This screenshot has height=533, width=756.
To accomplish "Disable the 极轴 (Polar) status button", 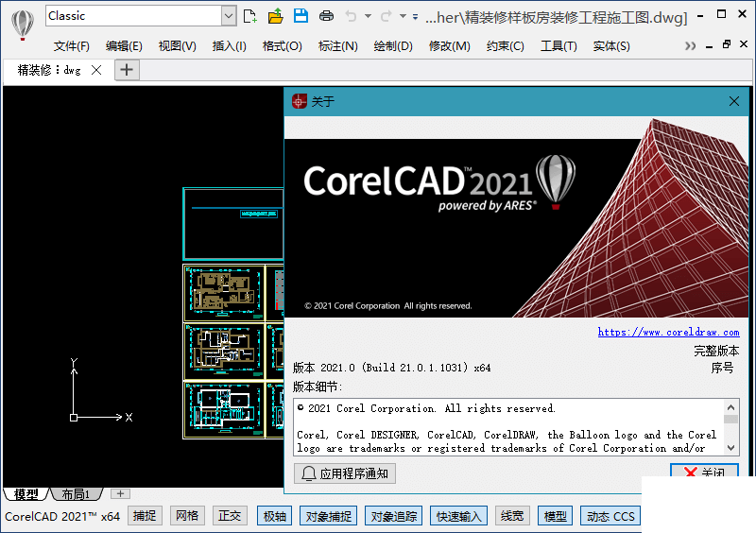I will tap(274, 516).
